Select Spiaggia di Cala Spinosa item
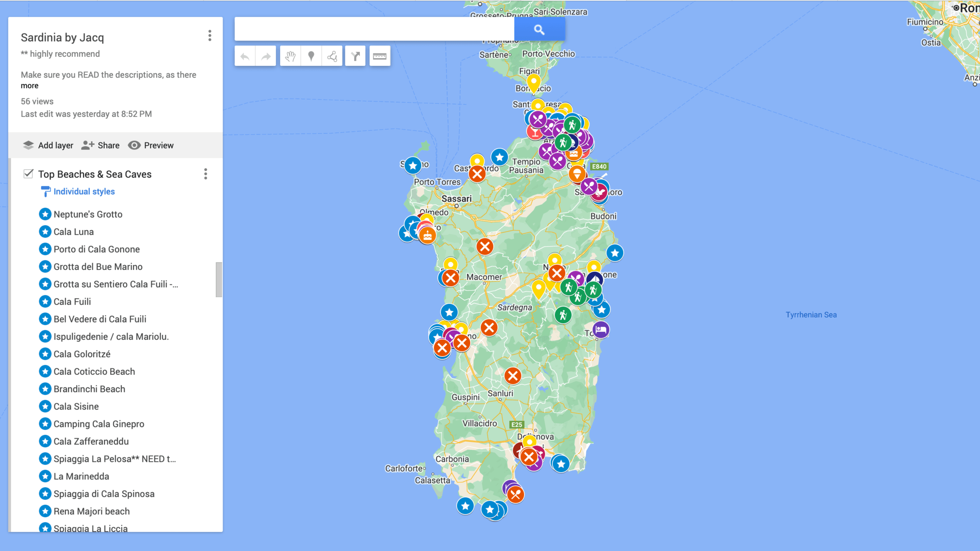This screenshot has height=551, width=980. pos(104,494)
